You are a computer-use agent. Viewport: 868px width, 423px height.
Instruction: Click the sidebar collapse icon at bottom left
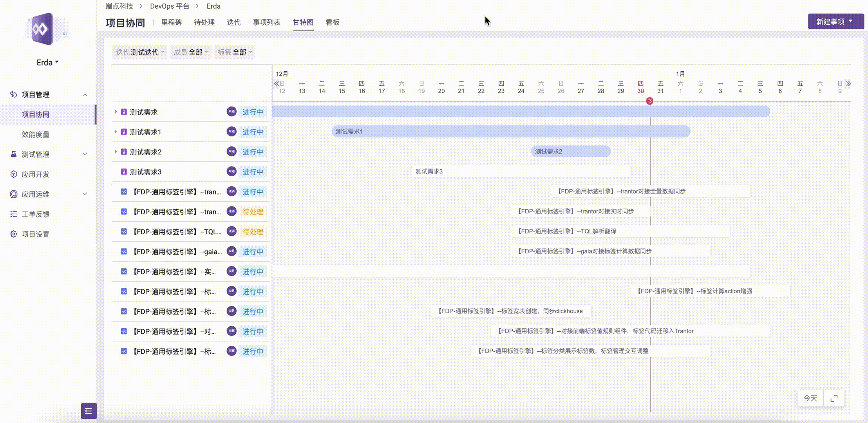pos(88,411)
